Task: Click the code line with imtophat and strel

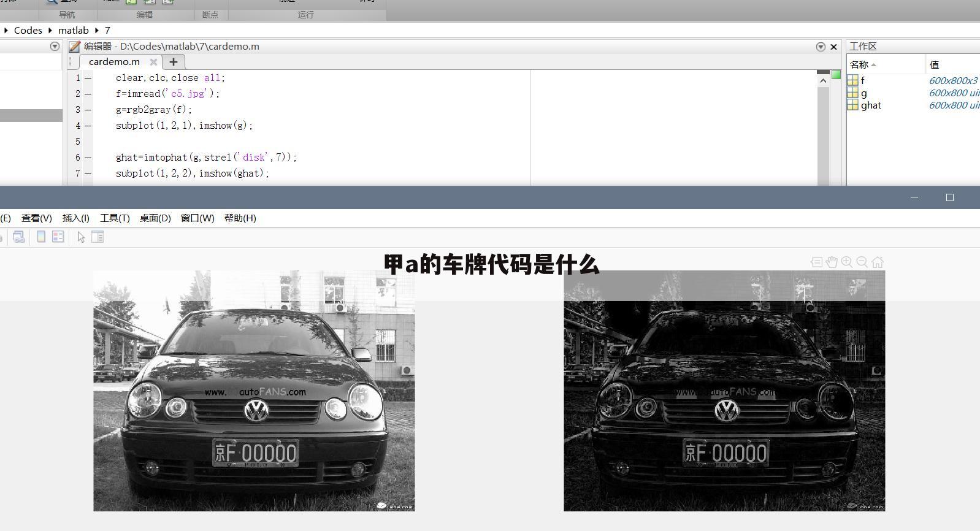Action: [206, 158]
